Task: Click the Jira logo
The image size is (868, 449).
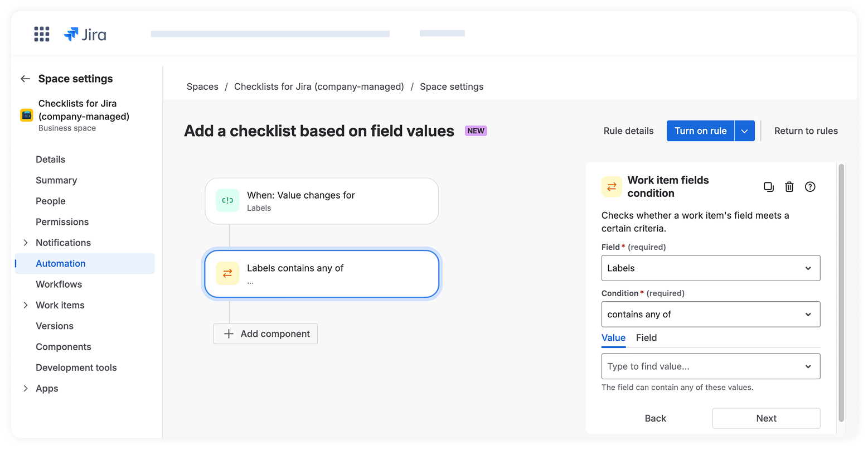Action: 85,35
